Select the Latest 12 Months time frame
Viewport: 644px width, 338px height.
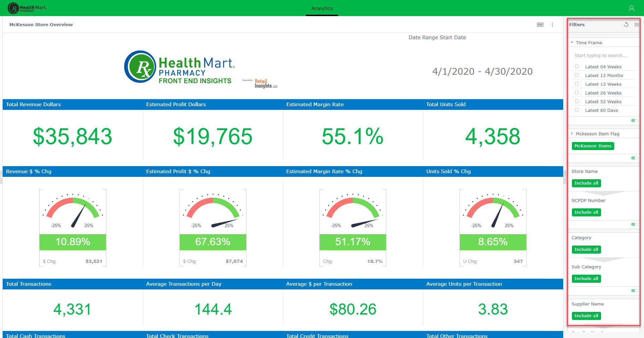coord(577,75)
